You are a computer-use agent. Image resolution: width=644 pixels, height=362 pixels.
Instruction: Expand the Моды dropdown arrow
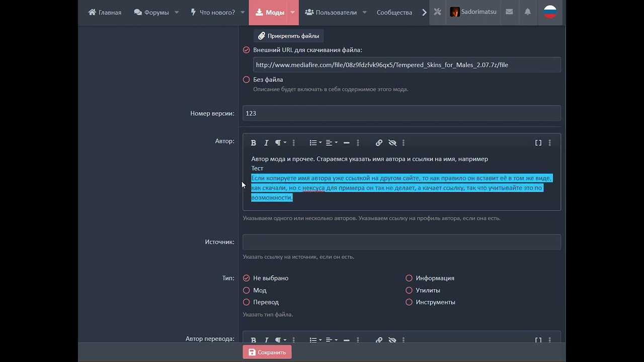tap(293, 12)
